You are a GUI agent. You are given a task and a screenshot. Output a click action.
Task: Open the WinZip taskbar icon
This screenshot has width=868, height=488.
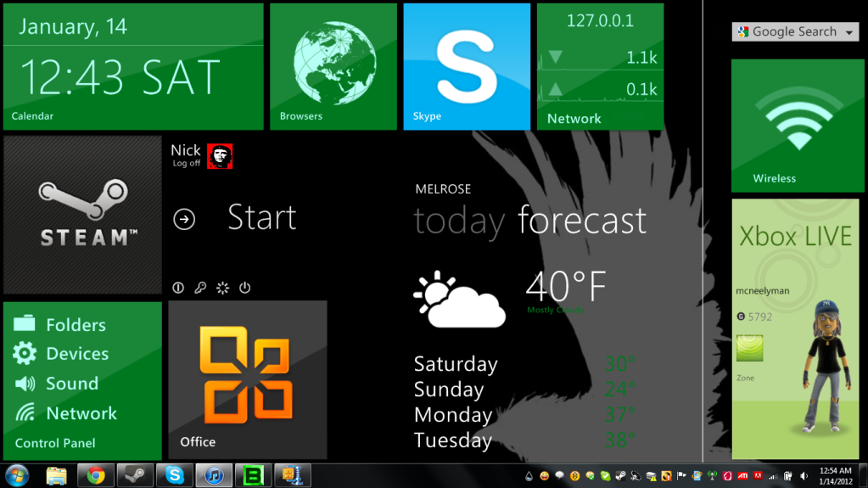click(x=292, y=476)
